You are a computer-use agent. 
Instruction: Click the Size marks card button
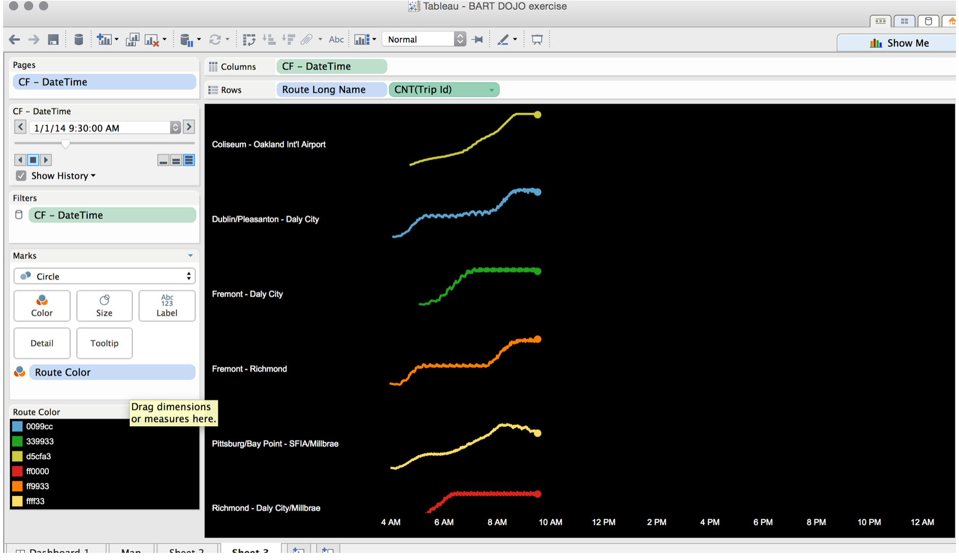point(104,306)
